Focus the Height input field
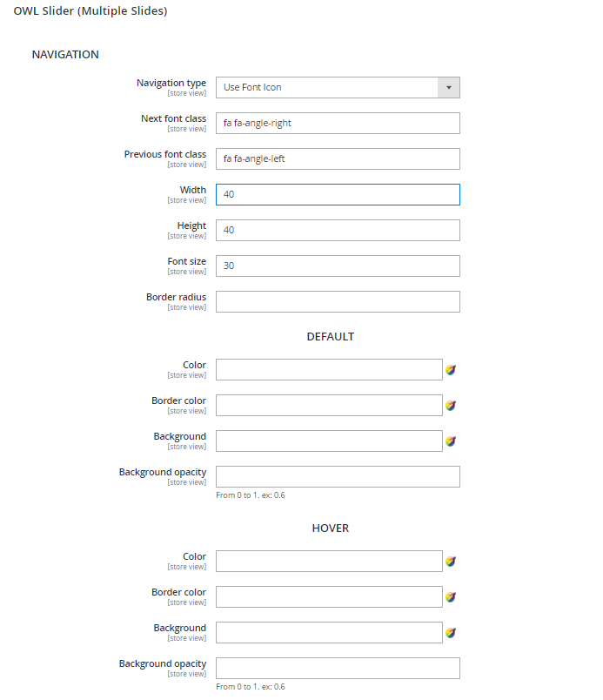This screenshot has width=603, height=700. pyautogui.click(x=338, y=230)
